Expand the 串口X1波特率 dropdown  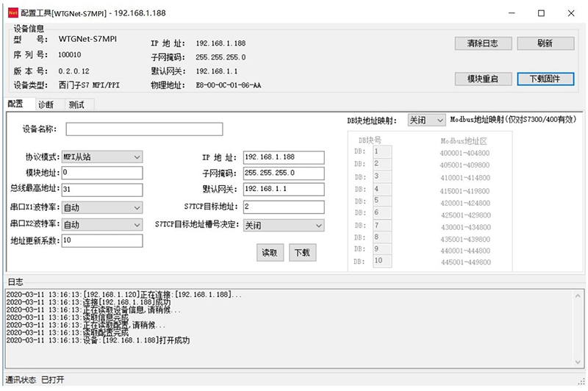point(102,208)
